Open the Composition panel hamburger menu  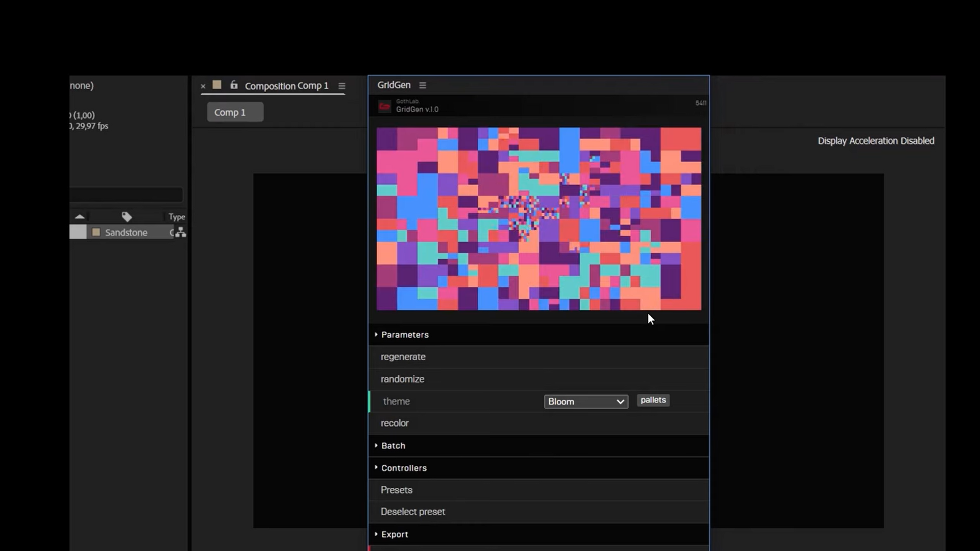(341, 86)
